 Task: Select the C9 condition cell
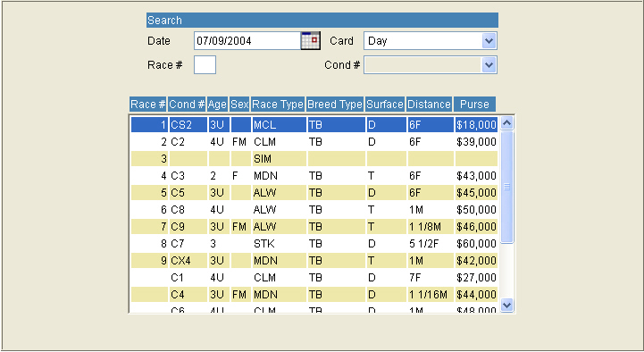(x=188, y=227)
